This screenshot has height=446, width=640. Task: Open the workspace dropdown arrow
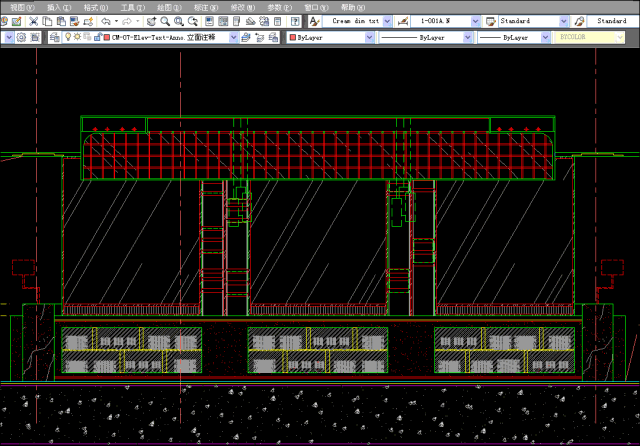tap(9, 38)
